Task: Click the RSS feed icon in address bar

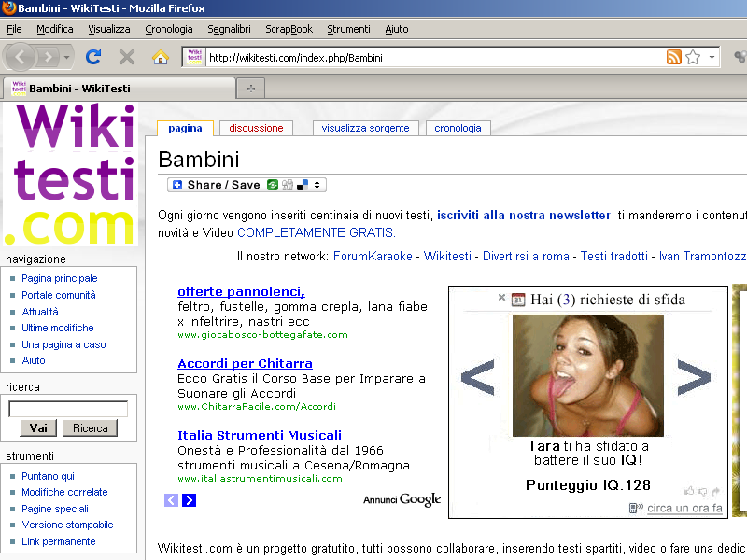Action: (x=673, y=57)
